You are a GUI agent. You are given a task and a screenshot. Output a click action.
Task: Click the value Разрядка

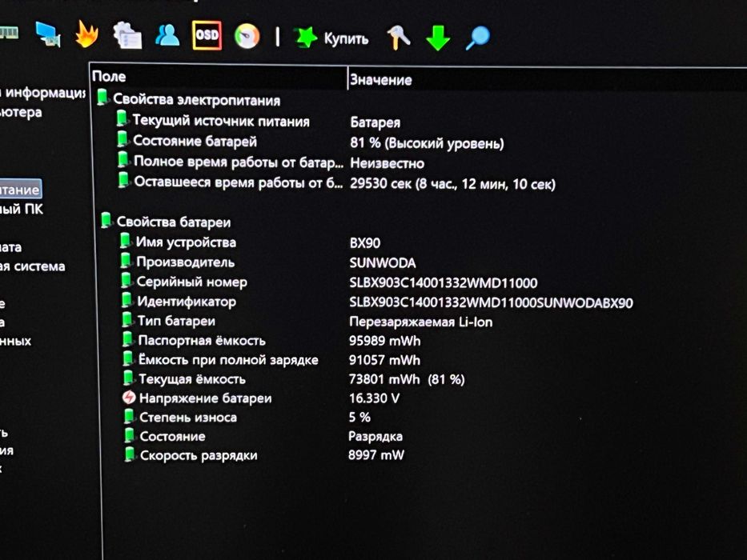pyautogui.click(x=376, y=436)
